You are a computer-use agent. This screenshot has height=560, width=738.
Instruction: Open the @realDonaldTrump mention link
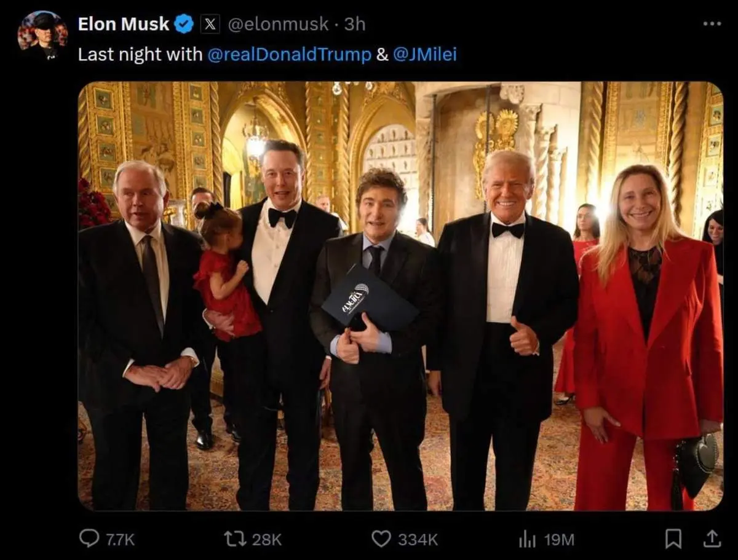click(289, 55)
